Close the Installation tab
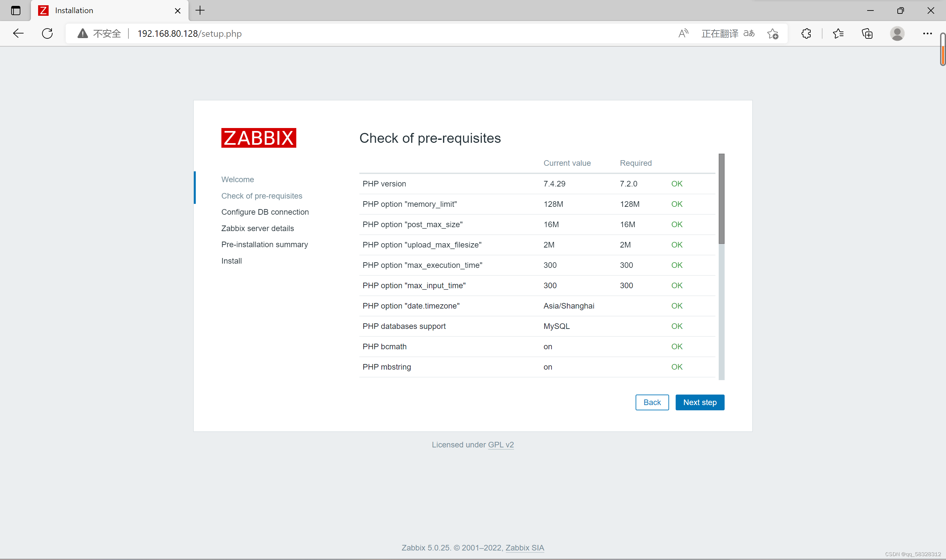The height and width of the screenshot is (560, 946). click(x=177, y=11)
